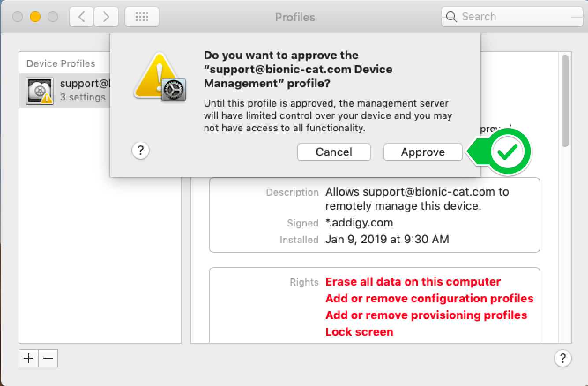Click the '3 settings' subtitle text

83,97
